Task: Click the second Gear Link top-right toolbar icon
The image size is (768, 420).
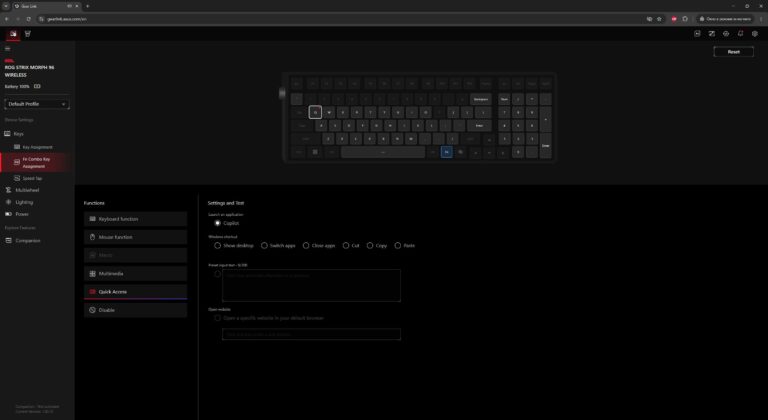Action: [712, 34]
